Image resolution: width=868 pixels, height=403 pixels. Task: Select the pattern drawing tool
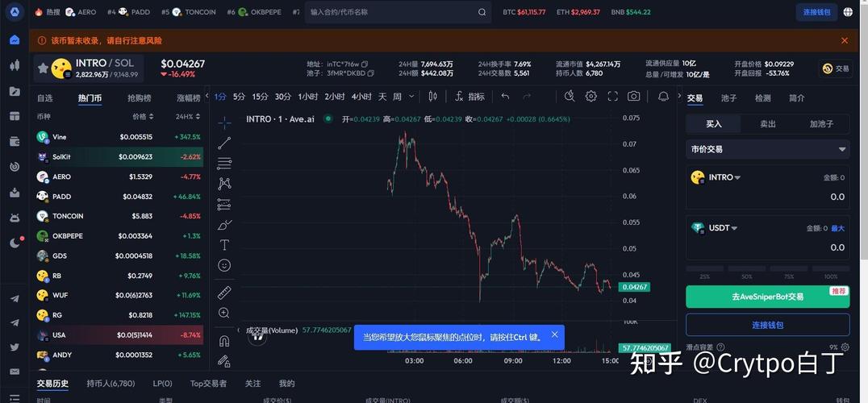(x=224, y=184)
